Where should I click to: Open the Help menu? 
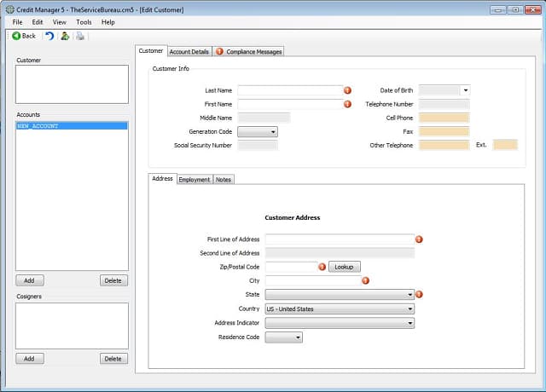click(108, 22)
